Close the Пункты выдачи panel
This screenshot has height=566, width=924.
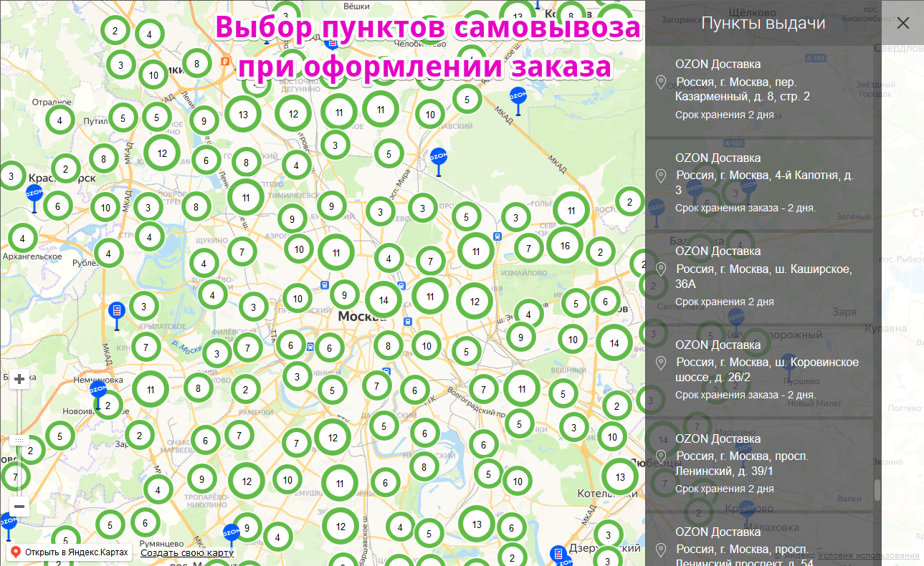coord(902,23)
